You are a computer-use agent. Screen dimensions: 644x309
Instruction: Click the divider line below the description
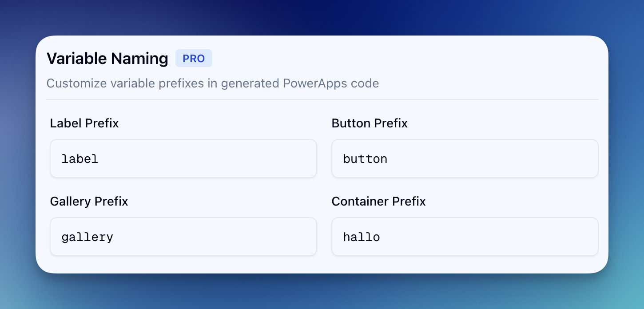coord(323,99)
